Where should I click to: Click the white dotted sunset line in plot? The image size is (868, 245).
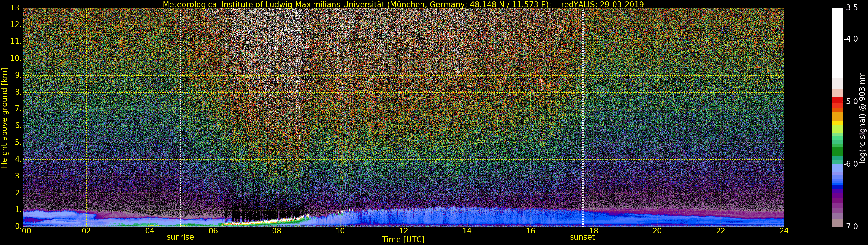(x=583, y=117)
